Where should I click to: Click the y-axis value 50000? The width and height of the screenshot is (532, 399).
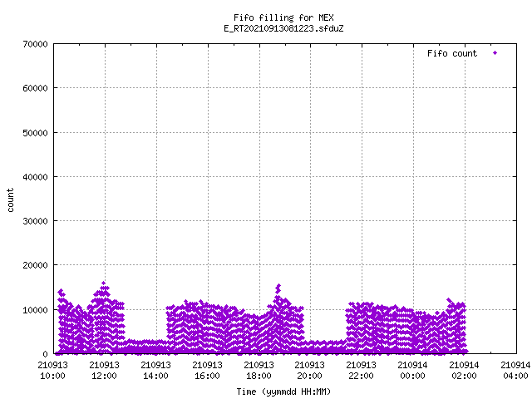[x=35, y=133]
